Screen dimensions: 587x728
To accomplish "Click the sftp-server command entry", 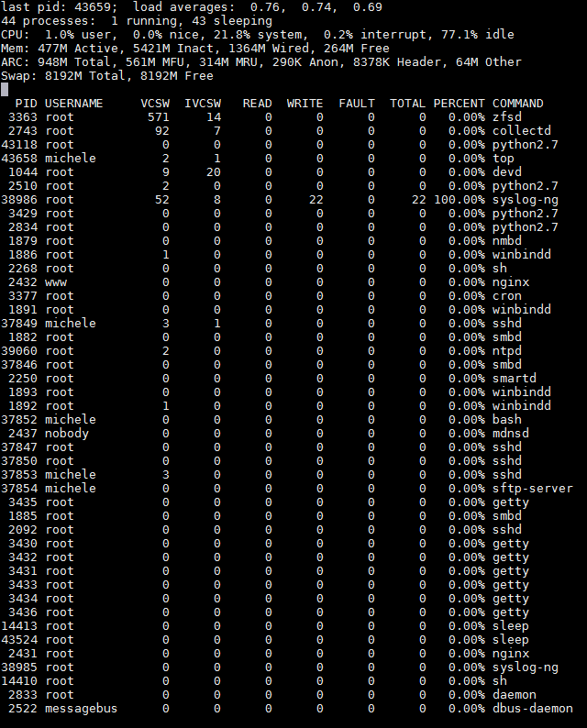I will (x=533, y=489).
